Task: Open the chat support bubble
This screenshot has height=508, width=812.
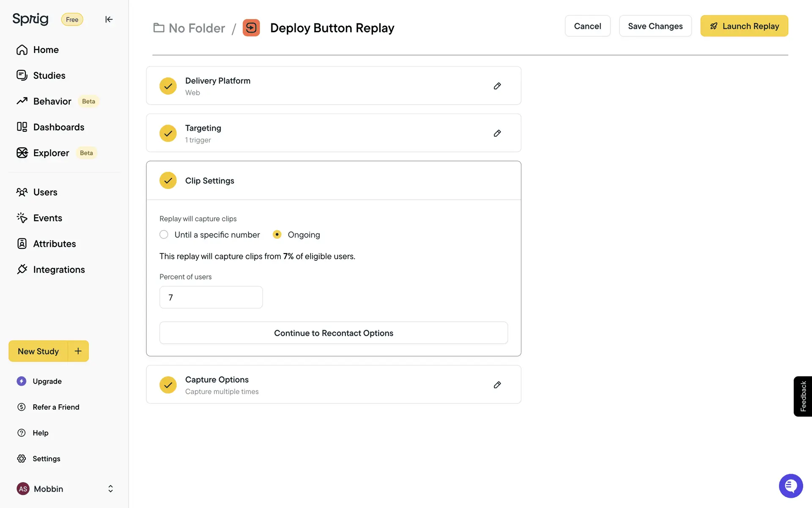Action: pyautogui.click(x=790, y=486)
